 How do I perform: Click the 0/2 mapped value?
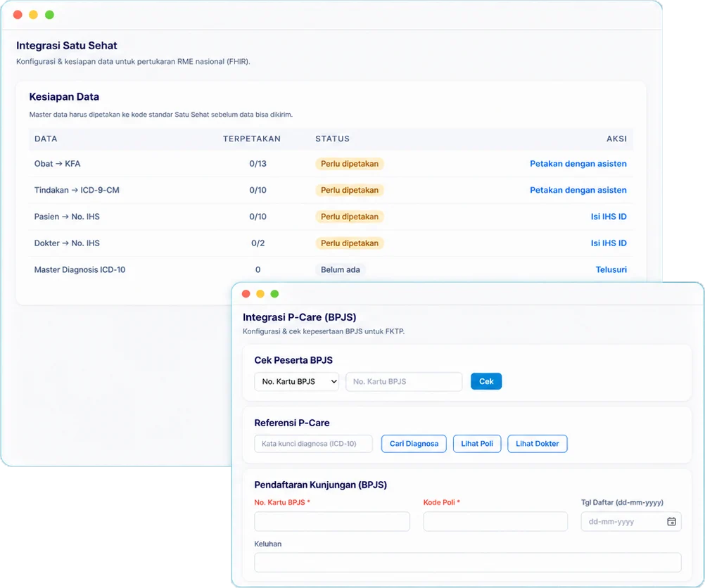point(258,243)
